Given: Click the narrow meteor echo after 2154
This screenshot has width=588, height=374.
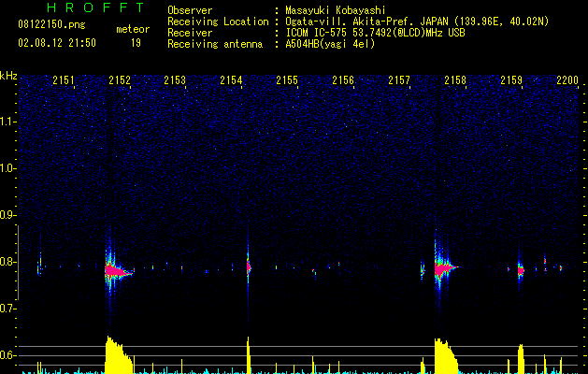Looking at the screenshot, I should pyautogui.click(x=249, y=267).
